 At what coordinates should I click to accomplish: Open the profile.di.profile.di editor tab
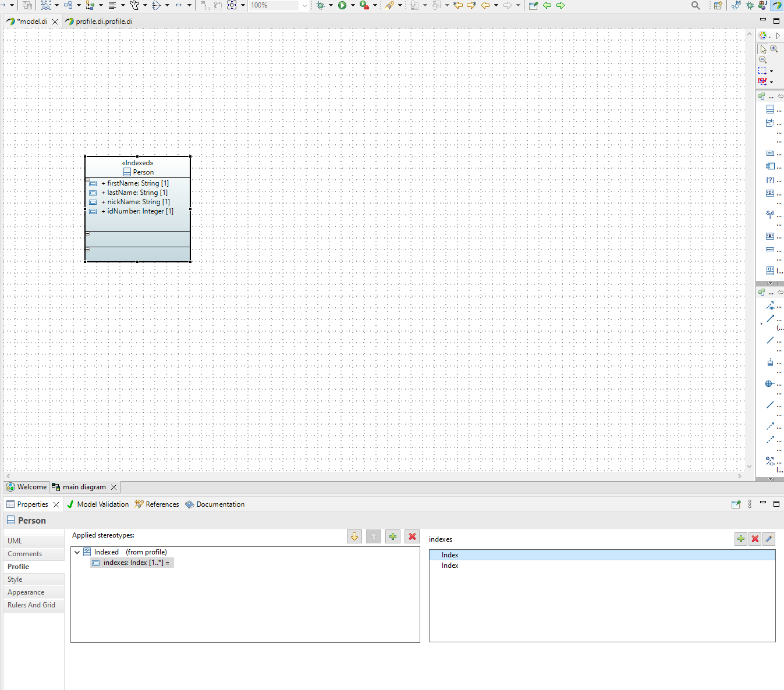tap(104, 22)
